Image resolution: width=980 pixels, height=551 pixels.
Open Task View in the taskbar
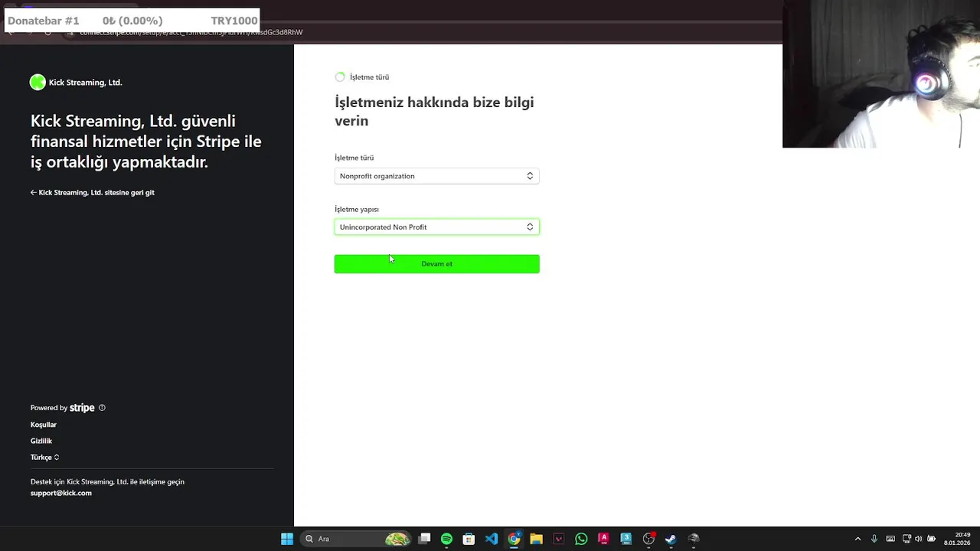[424, 539]
